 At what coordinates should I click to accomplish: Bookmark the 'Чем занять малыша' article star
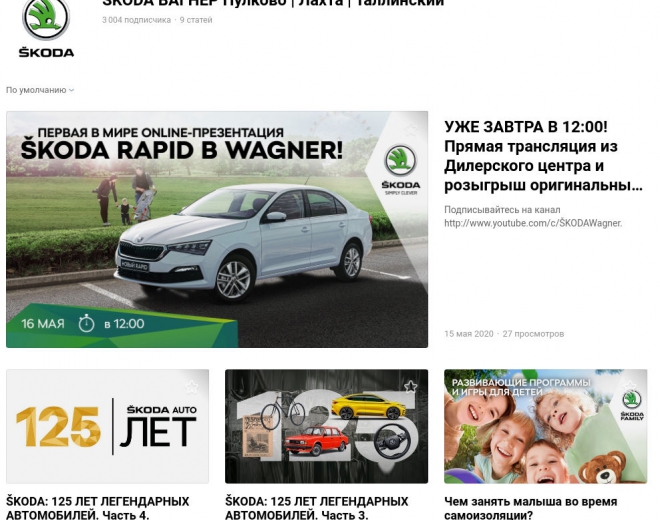point(630,387)
